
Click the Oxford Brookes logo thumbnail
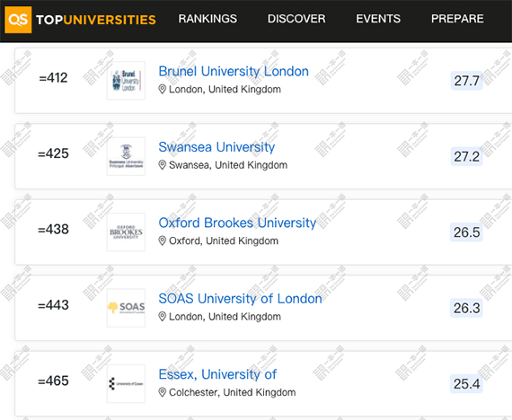[126, 232]
